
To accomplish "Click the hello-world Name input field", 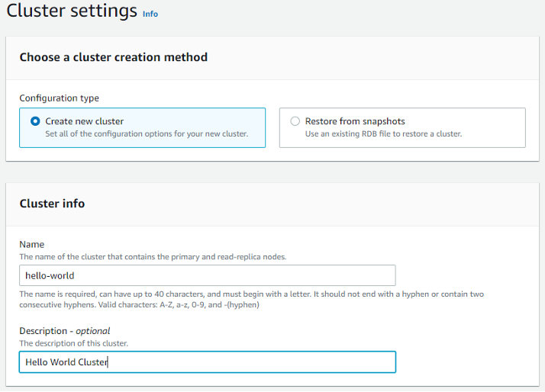I will coord(207,275).
